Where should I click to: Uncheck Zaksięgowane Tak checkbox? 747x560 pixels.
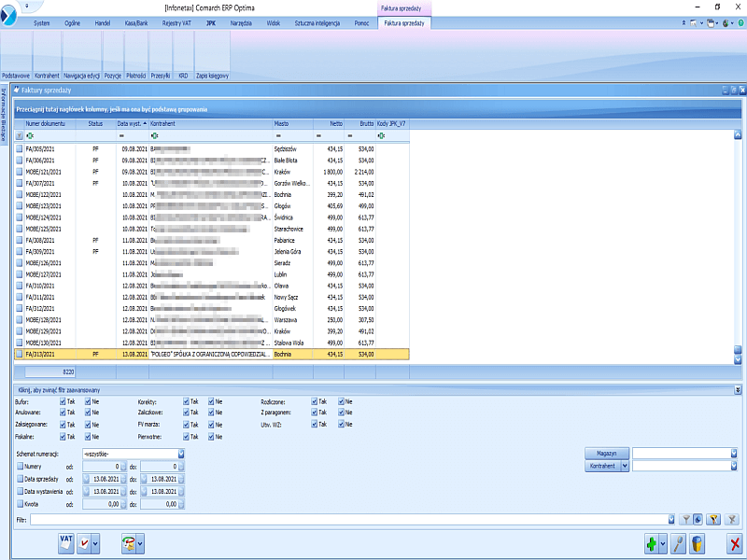(63, 425)
